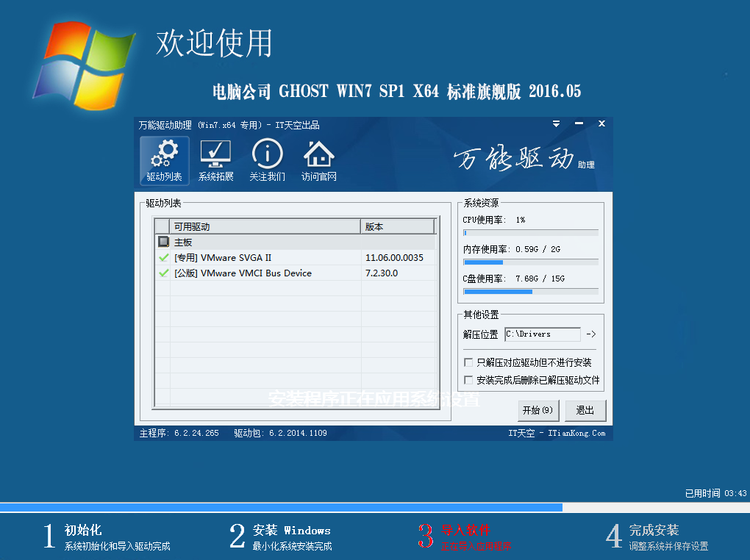Click the 退出 exit button
The image size is (750, 560).
[x=585, y=410]
